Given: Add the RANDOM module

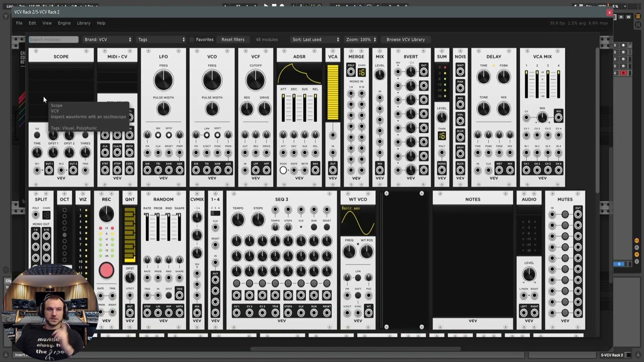Looking at the screenshot, I should tap(164, 260).
